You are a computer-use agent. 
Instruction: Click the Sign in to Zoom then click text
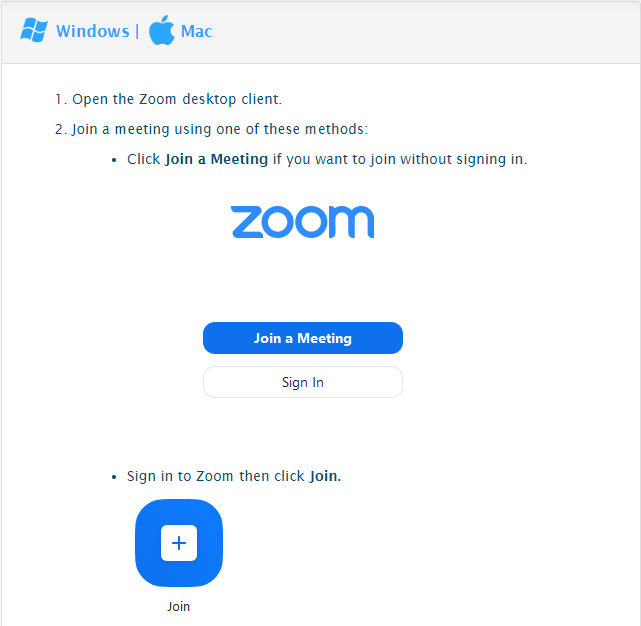215,476
